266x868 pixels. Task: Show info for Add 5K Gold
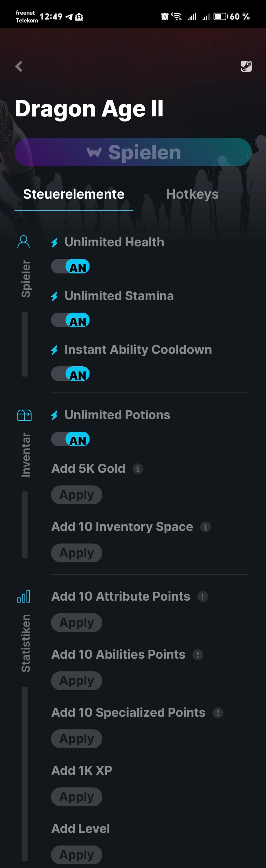[138, 469]
